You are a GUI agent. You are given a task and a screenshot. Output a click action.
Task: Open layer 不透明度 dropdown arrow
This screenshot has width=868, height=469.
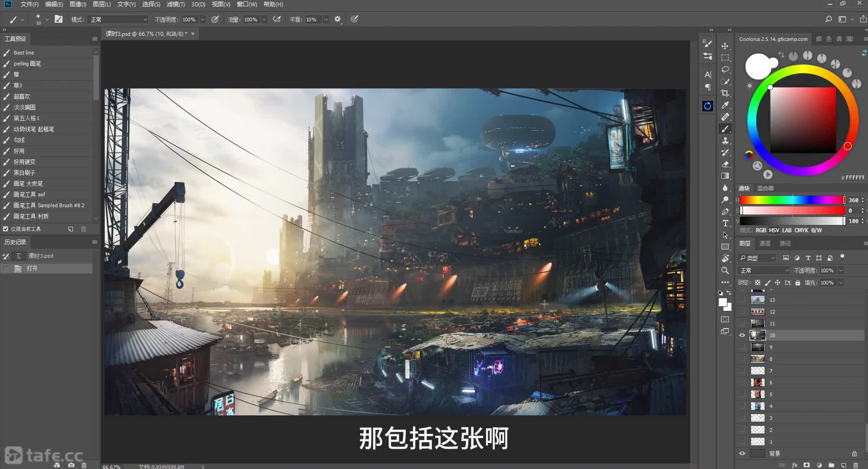[x=841, y=270]
